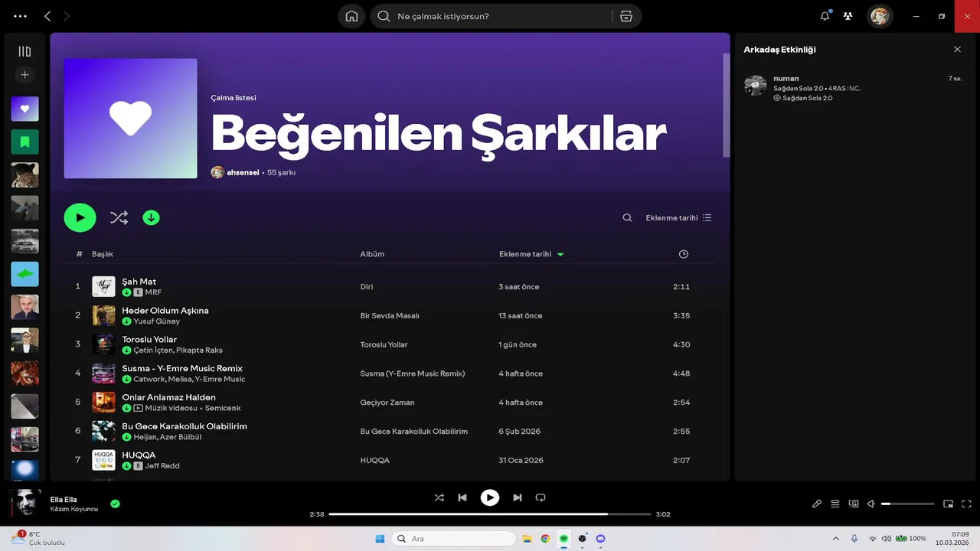The height and width of the screenshot is (551, 980).
Task: Enter full screen mode icon
Action: coord(966,504)
